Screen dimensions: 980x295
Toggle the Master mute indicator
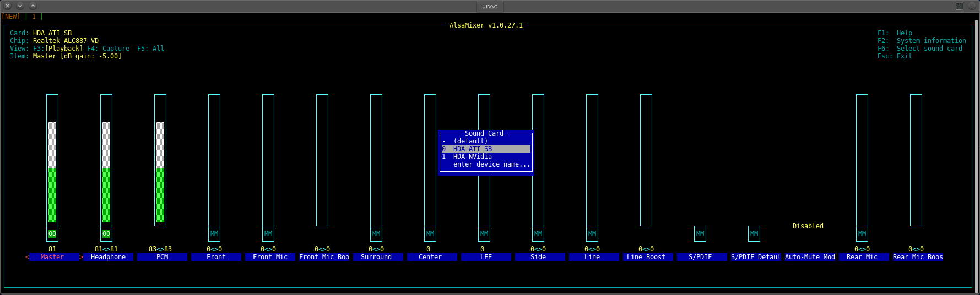(52, 234)
